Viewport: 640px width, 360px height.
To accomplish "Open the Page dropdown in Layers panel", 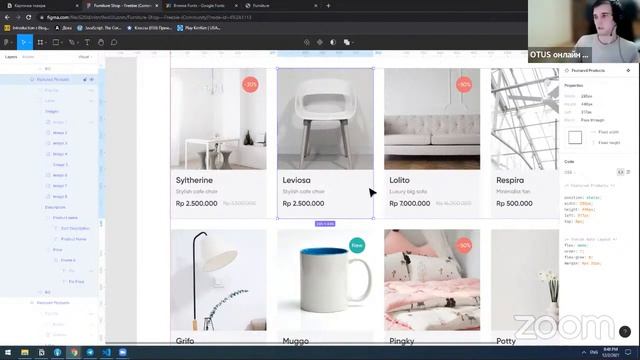I will tap(85, 57).
